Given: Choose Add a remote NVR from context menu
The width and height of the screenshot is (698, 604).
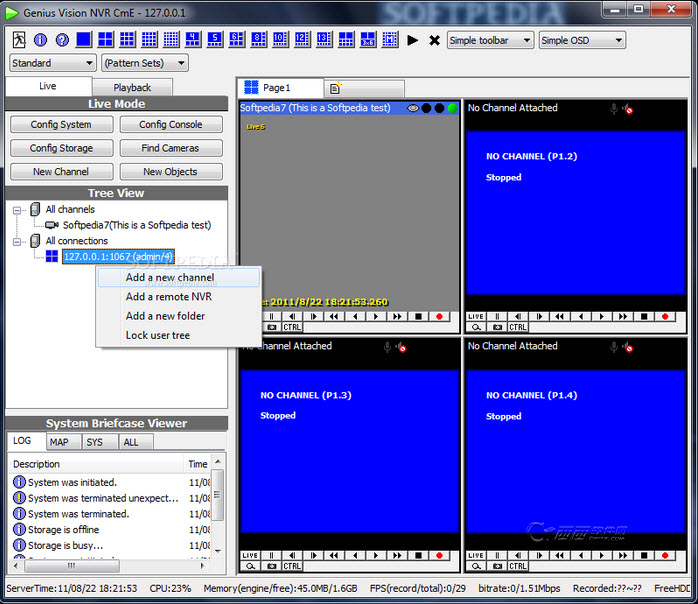Looking at the screenshot, I should point(179,297).
